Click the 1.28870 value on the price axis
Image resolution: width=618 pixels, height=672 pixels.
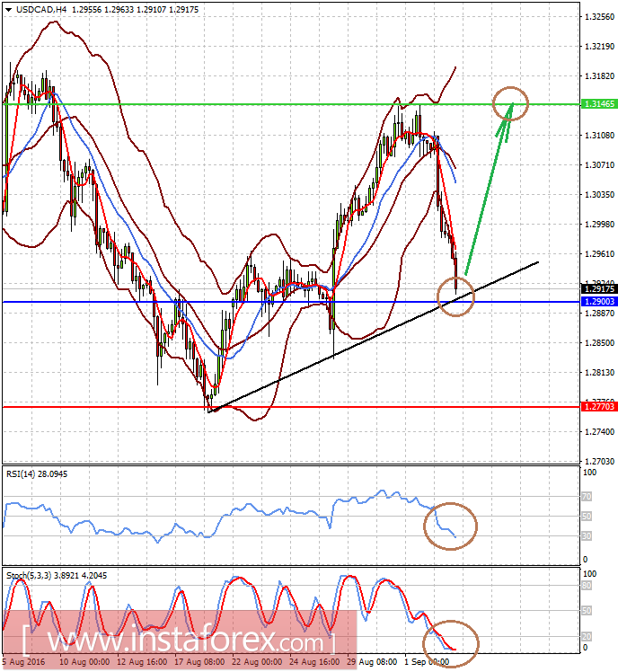(x=599, y=314)
